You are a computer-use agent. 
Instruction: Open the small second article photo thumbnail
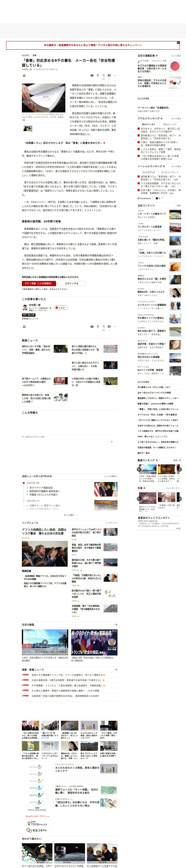(x=28, y=128)
